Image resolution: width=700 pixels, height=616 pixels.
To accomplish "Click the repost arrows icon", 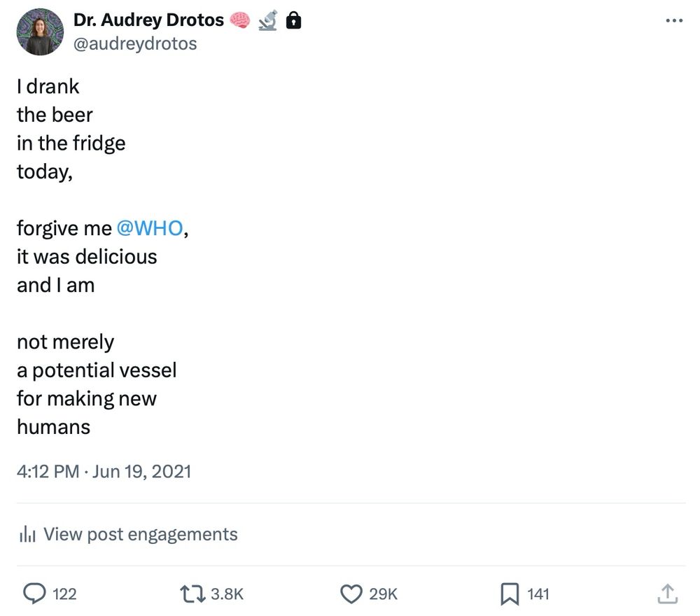I will (x=191, y=594).
